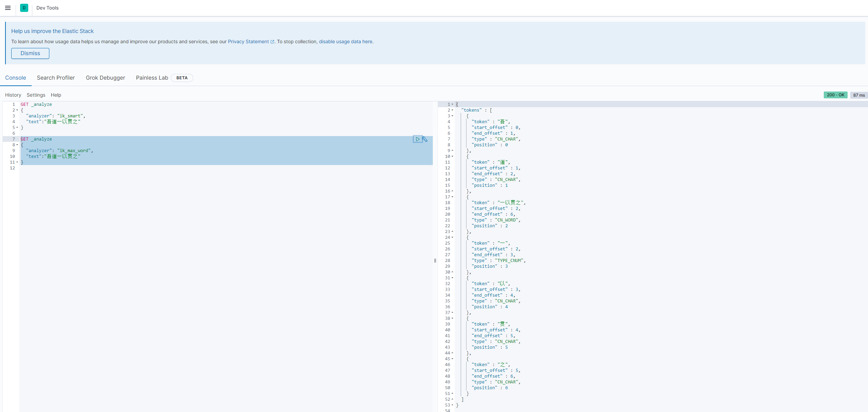Click the 87 ms response time badge

point(859,95)
